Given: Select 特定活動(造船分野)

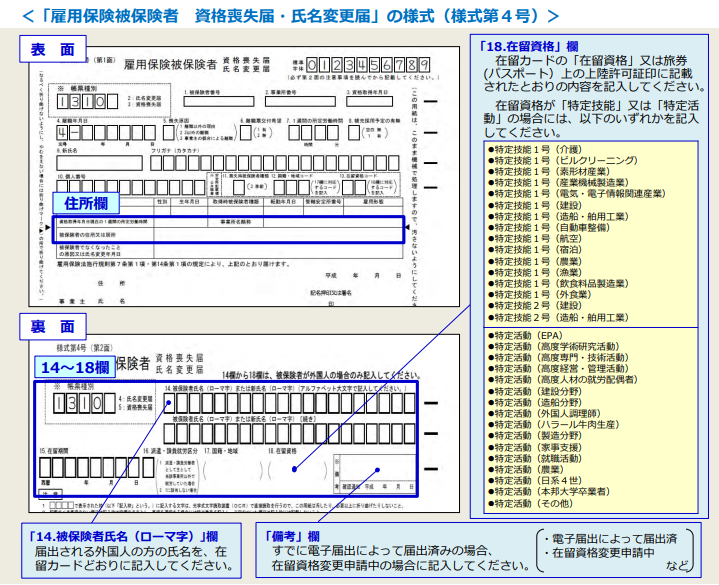Looking at the screenshot, I should (x=535, y=402).
